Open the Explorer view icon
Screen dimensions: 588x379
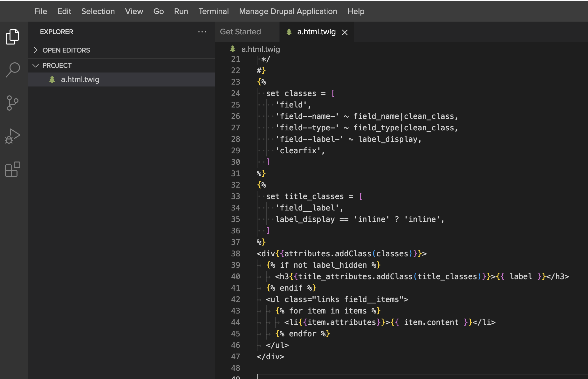point(12,37)
